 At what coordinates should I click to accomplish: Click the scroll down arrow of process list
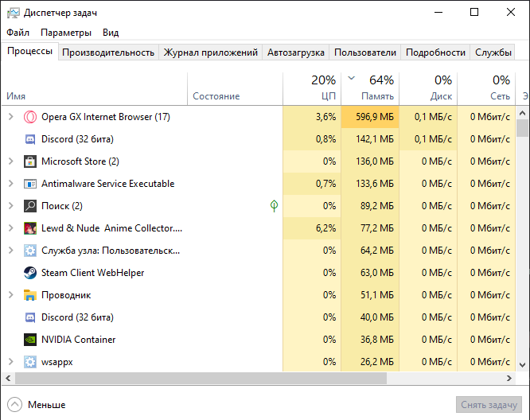point(522,365)
